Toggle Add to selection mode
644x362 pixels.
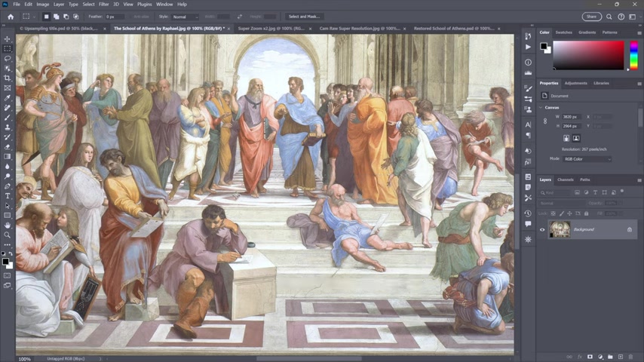(x=57, y=17)
